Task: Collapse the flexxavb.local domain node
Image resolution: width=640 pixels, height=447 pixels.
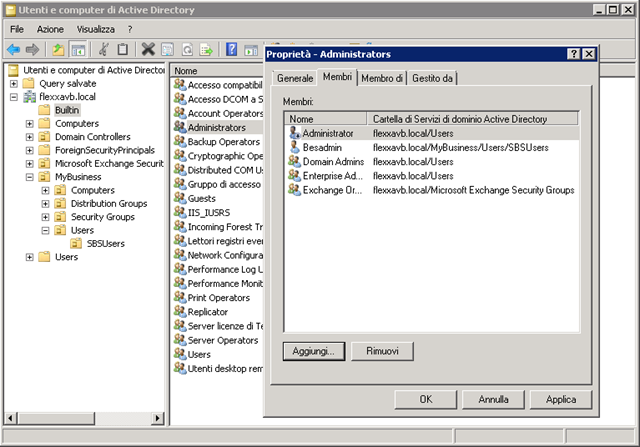Action: [13, 97]
